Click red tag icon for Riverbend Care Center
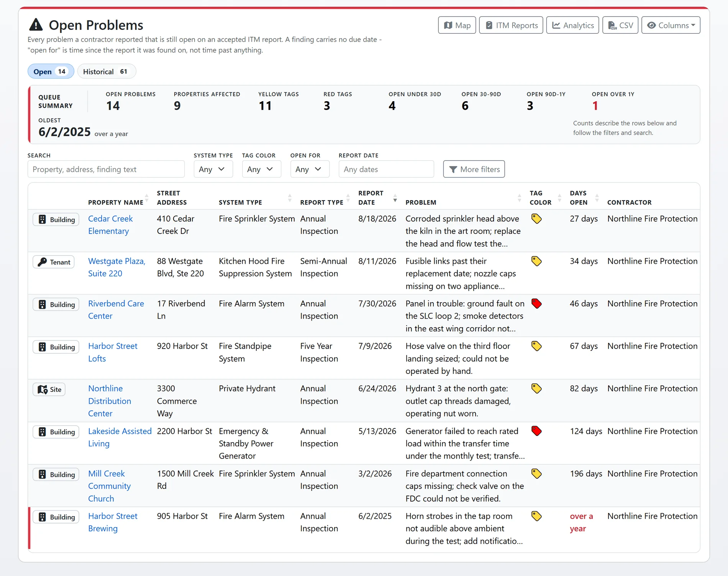 click(x=536, y=304)
